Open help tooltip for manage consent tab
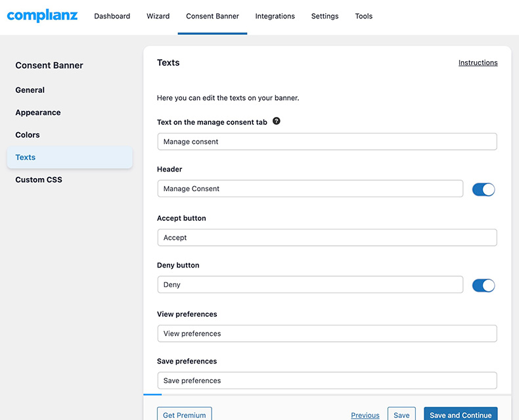The height and width of the screenshot is (420, 519). [x=277, y=121]
